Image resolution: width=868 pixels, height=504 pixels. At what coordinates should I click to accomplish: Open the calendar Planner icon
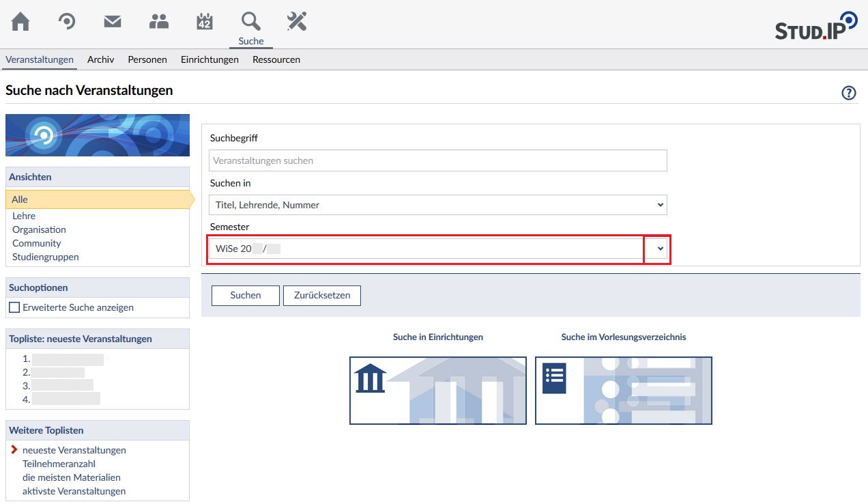[205, 22]
